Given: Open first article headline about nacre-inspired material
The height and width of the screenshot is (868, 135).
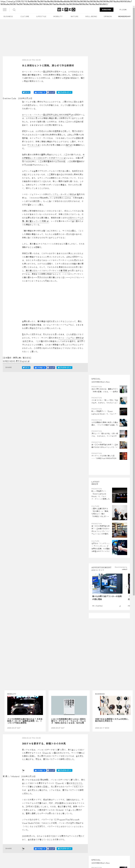Looking at the screenshot, I should pyautogui.click(x=48, y=65).
